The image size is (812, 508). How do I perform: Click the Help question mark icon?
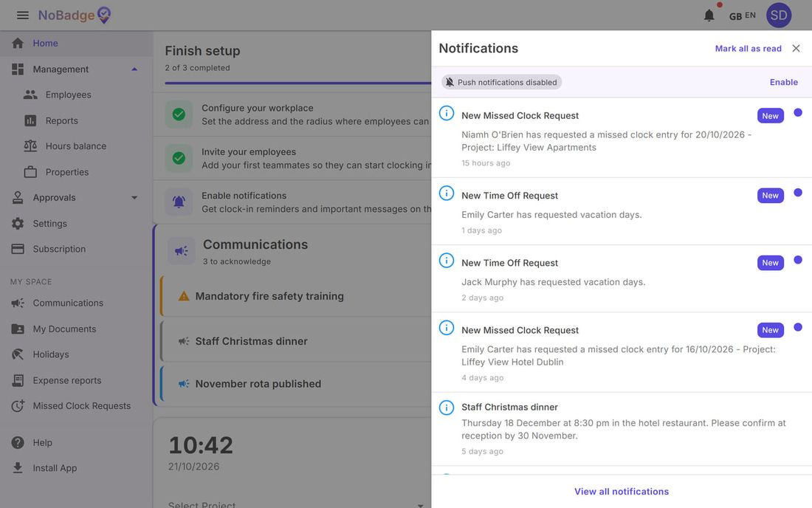[x=18, y=443]
